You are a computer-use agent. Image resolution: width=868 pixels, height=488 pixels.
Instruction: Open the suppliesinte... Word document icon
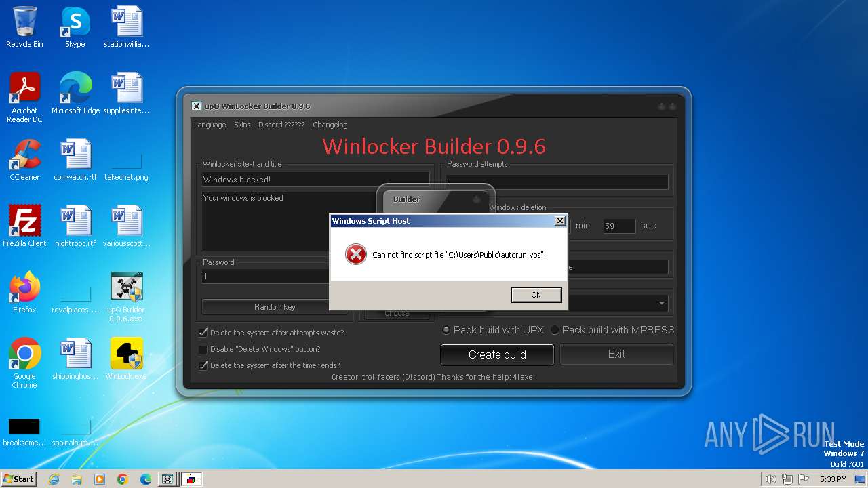point(126,94)
